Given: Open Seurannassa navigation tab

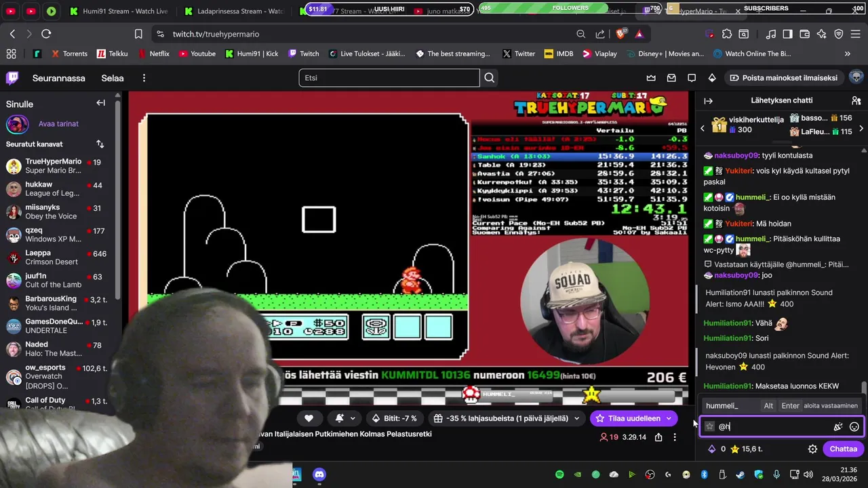Looking at the screenshot, I should (x=59, y=78).
